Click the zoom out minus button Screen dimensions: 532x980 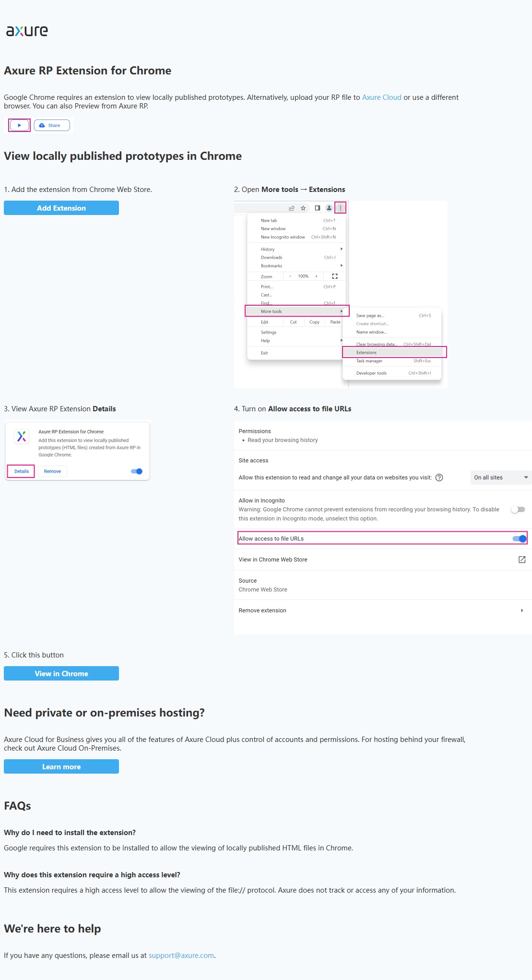290,276
